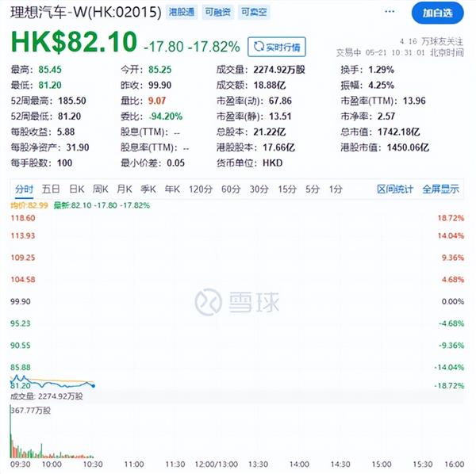Choose the 120分 interval tab
Image resolution: width=476 pixels, height=474 pixels.
(201, 189)
